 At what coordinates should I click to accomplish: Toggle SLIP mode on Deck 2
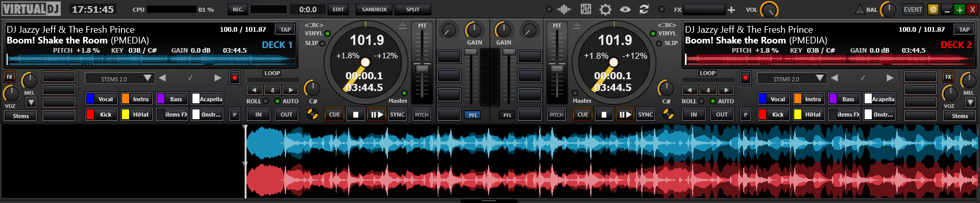(659, 43)
